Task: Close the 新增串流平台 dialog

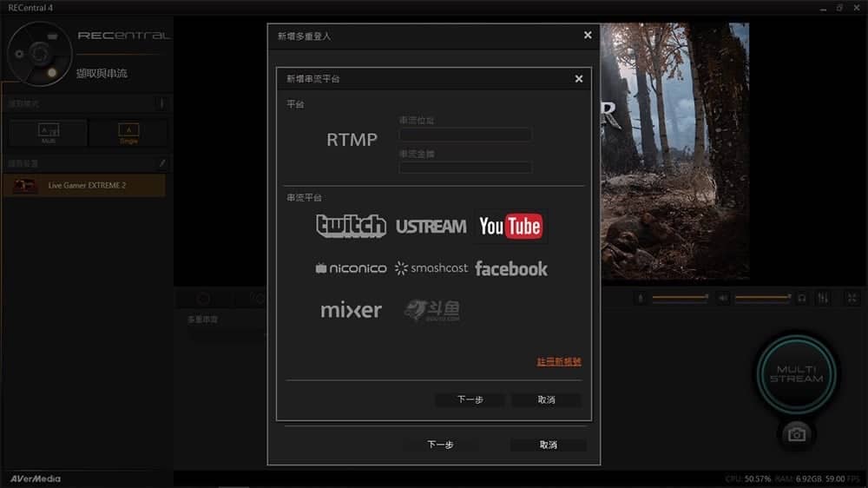Action: pyautogui.click(x=578, y=79)
